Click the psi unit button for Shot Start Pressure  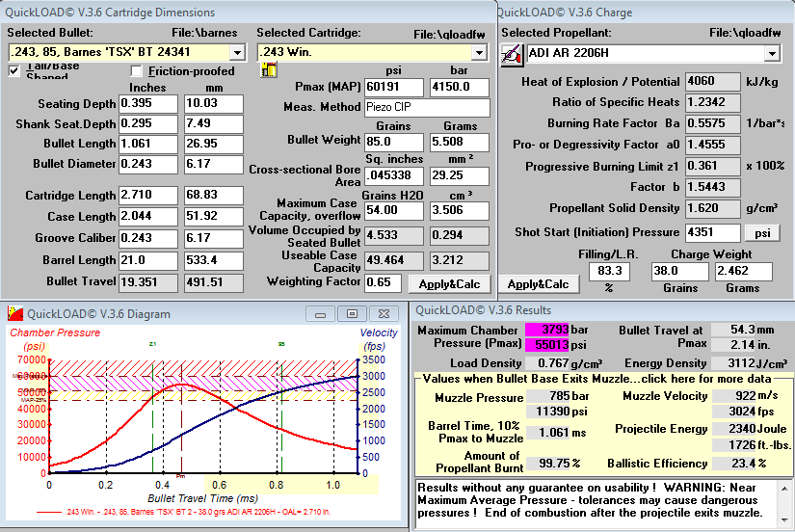762,233
